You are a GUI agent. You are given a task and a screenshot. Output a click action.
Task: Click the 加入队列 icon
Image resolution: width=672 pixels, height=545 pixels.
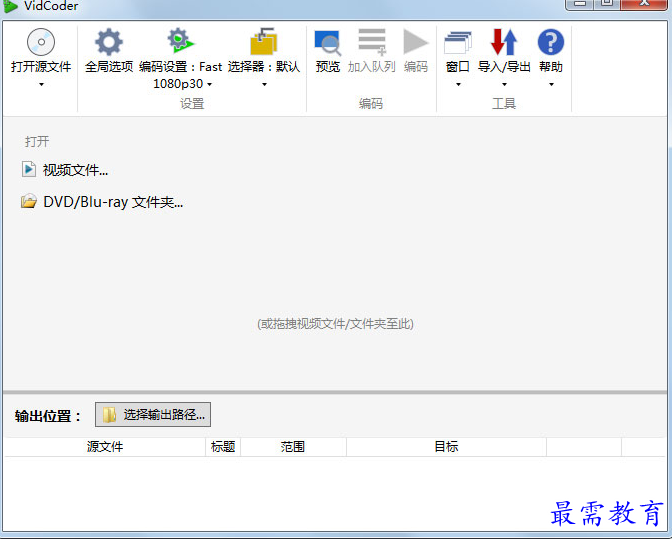click(x=372, y=42)
